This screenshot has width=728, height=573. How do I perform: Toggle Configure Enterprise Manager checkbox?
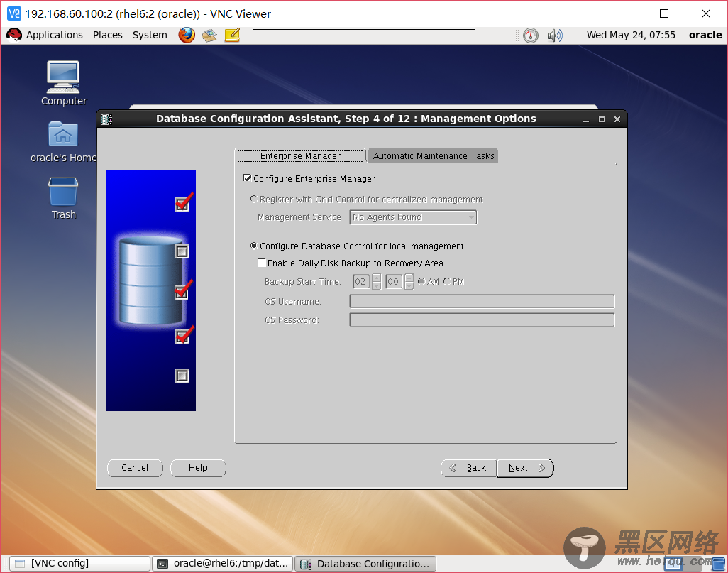click(248, 178)
